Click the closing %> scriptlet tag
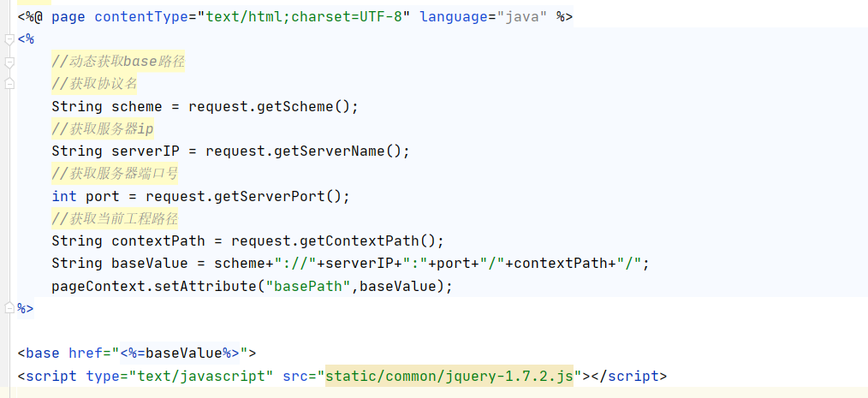The height and width of the screenshot is (398, 868). point(26,308)
